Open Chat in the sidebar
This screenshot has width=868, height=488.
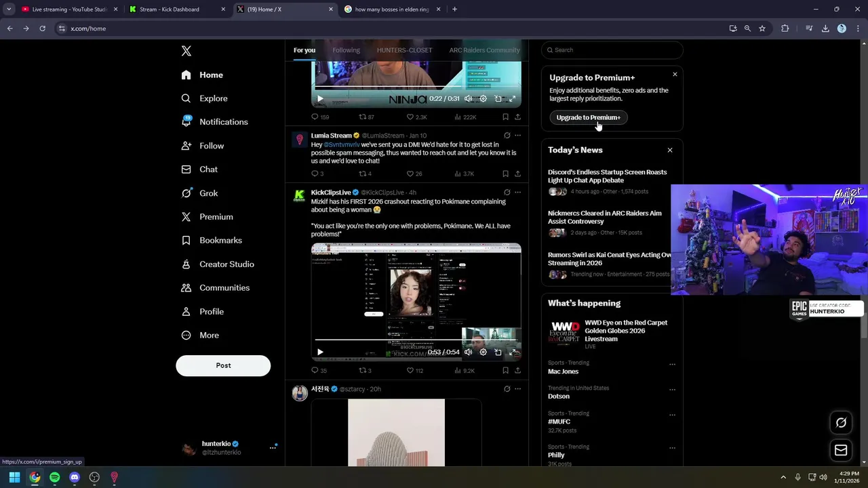(x=199, y=169)
